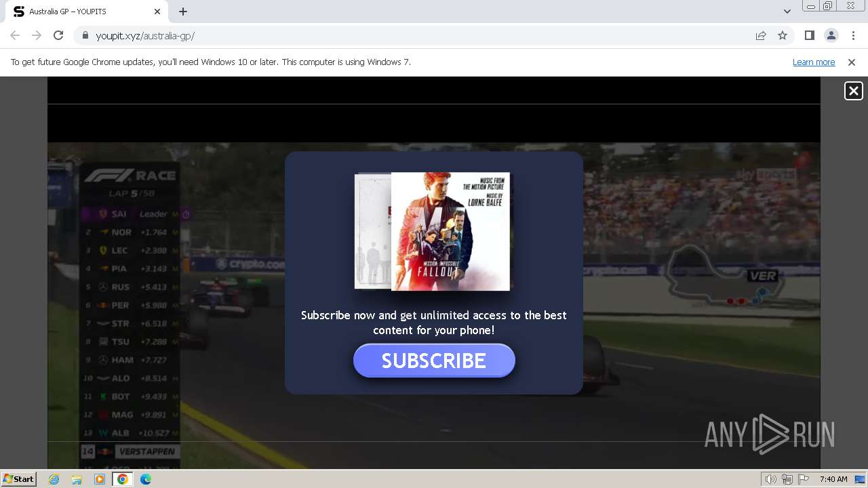
Task: View site information via padlock icon
Action: point(85,36)
